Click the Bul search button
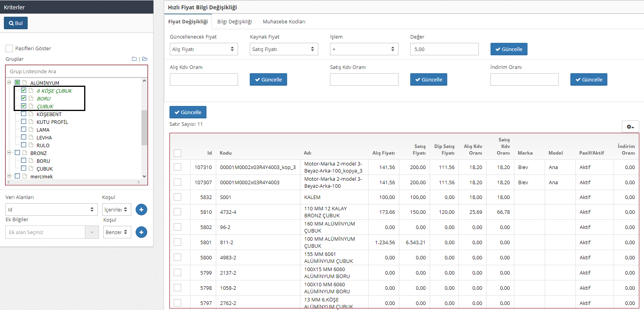The width and height of the screenshot is (644, 310). [16, 23]
